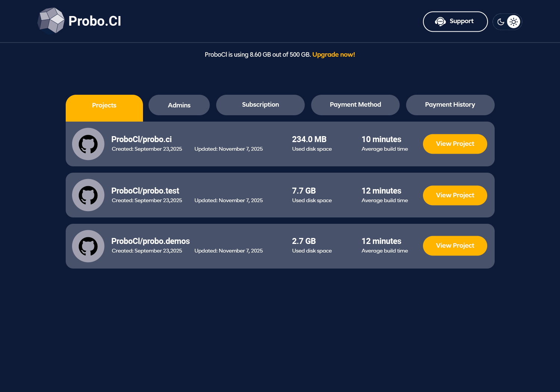The image size is (560, 392).
Task: Select the Projects tab
Action: pos(104,108)
